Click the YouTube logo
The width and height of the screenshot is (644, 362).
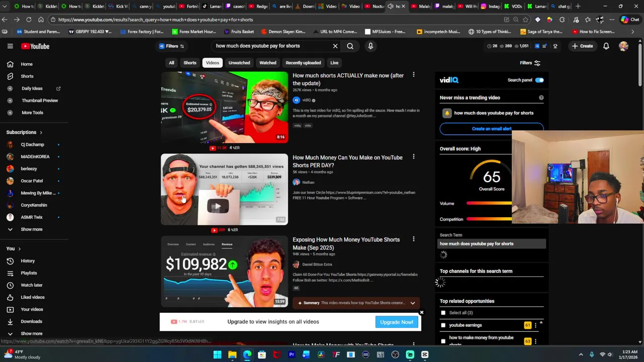[35, 46]
